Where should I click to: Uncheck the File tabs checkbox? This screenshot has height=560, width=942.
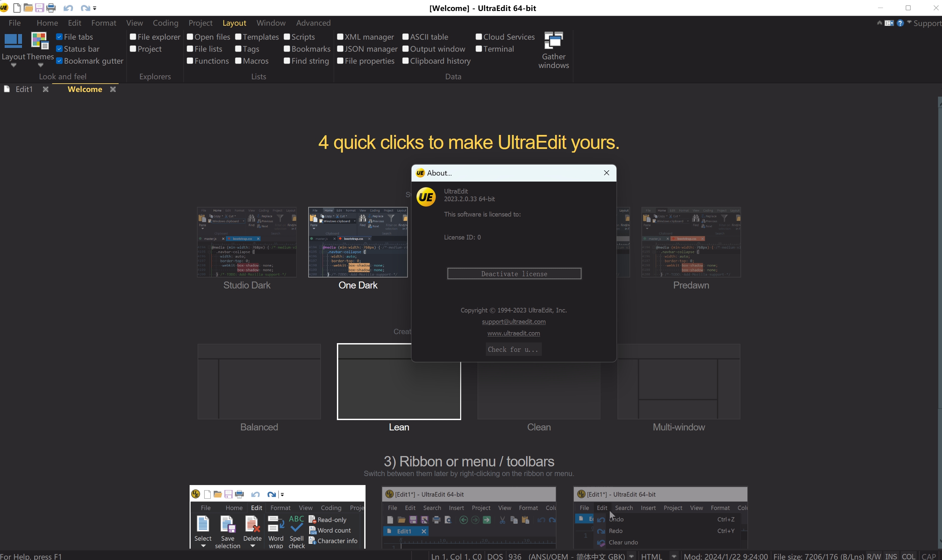click(x=59, y=37)
